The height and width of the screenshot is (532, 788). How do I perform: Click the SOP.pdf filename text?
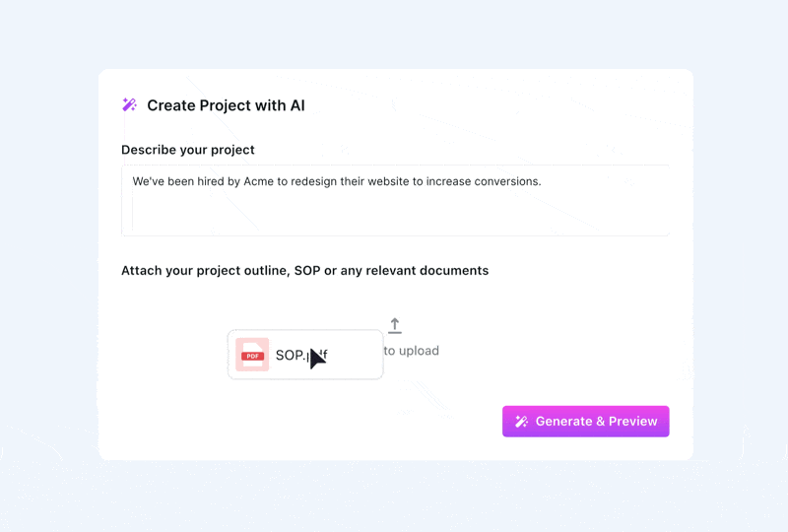(x=301, y=355)
